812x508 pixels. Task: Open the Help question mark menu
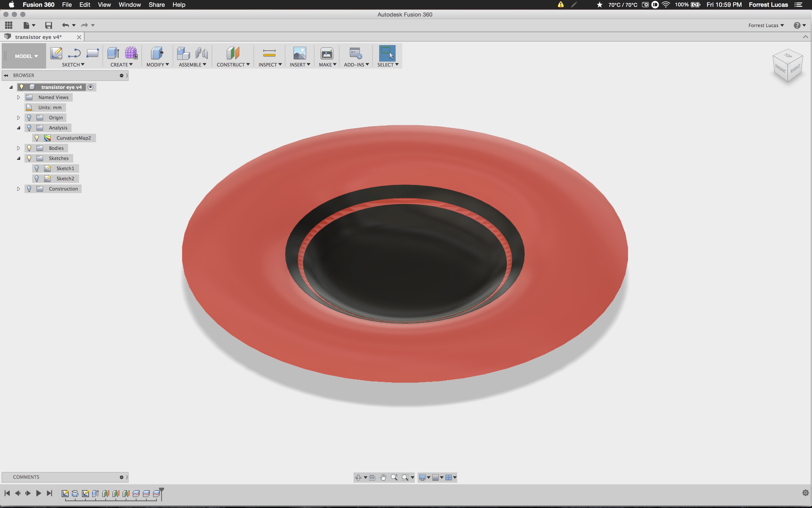pyautogui.click(x=800, y=25)
